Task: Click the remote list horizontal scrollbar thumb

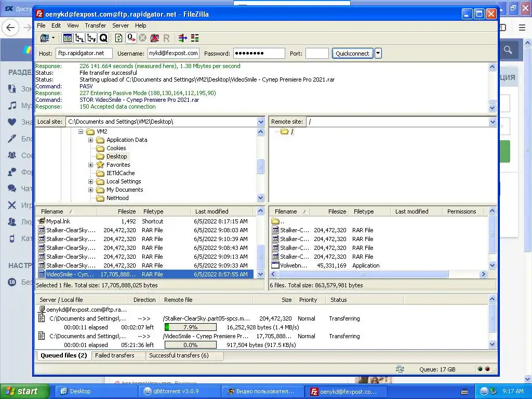Action: coord(363,274)
